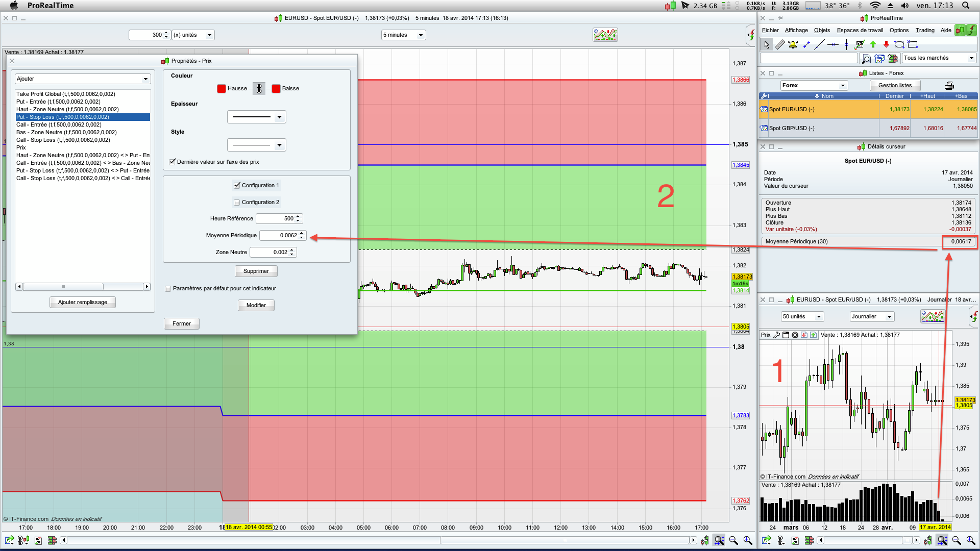
Task: Open the 5 minutes timeframe dropdown
Action: tap(403, 35)
